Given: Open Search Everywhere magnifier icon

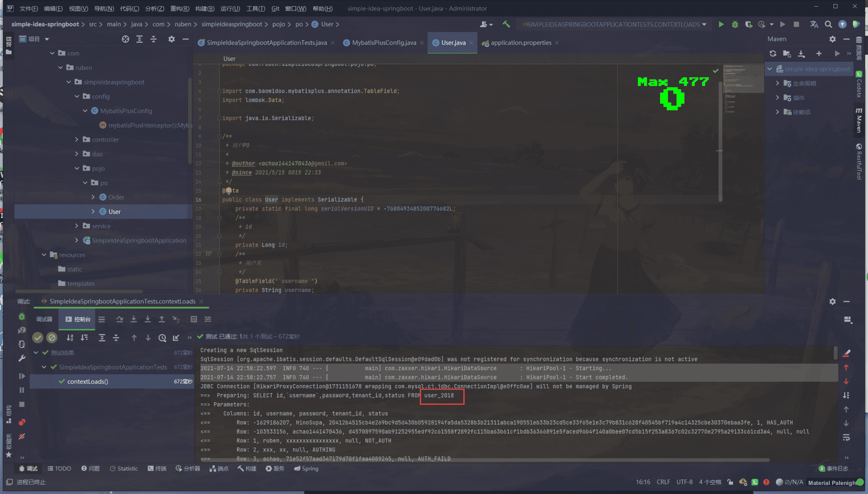Looking at the screenshot, I should pos(828,24).
